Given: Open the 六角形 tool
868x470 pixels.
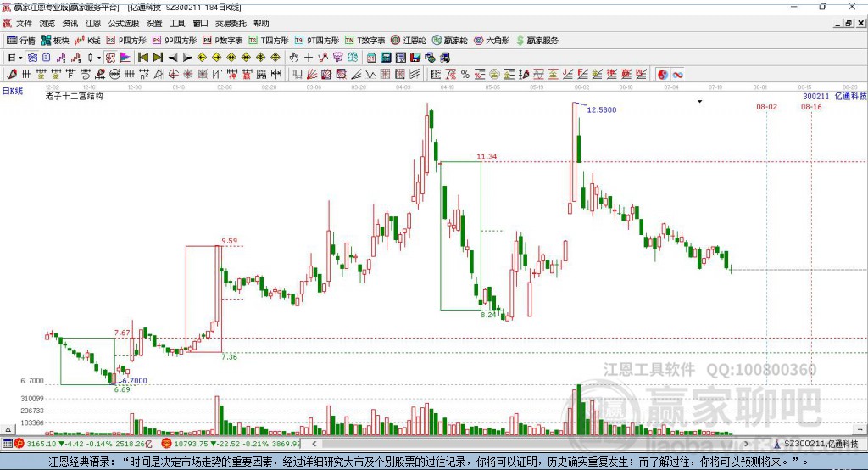Looking at the screenshot, I should [x=492, y=41].
